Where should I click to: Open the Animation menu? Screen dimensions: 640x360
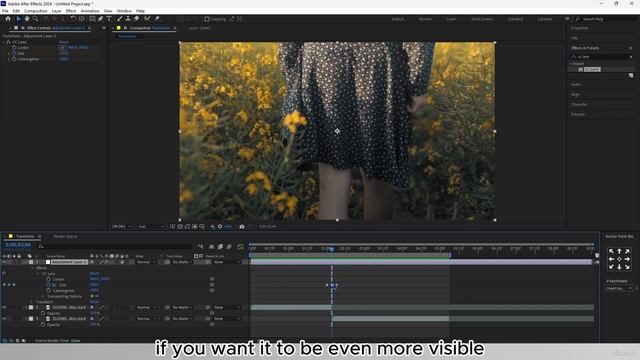90,11
